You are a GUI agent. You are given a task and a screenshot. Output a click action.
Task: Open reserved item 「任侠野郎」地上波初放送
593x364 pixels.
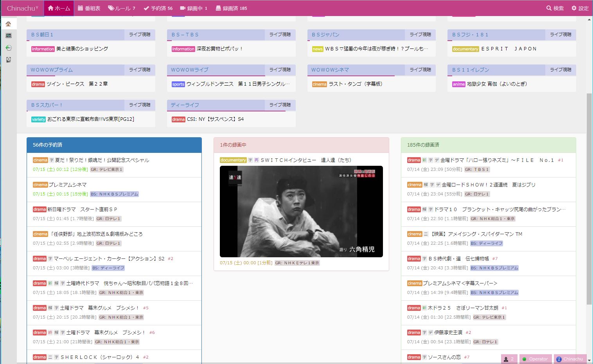click(114, 238)
